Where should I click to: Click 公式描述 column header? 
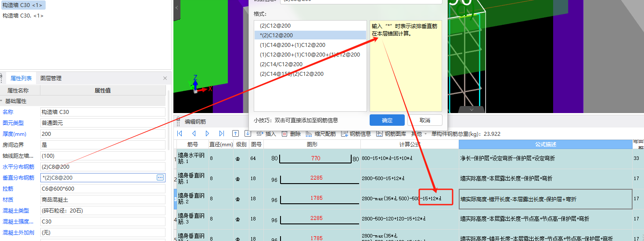click(x=545, y=144)
